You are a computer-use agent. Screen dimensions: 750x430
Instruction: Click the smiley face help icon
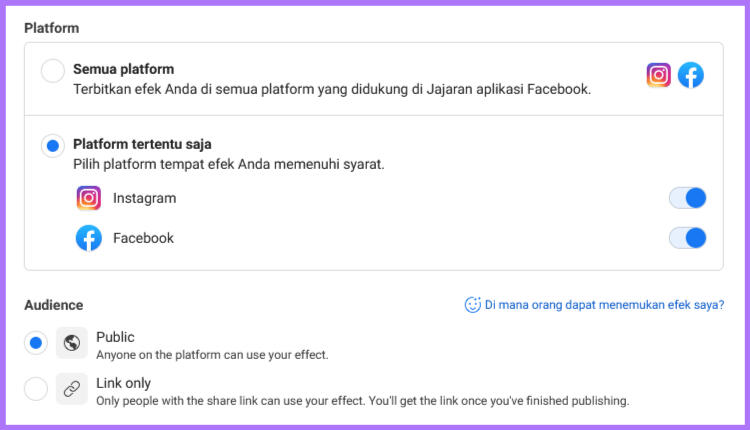(473, 305)
